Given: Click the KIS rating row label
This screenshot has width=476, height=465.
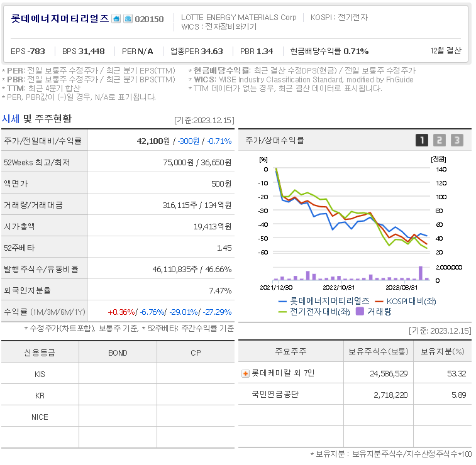Looking at the screenshot, I should click(40, 375).
